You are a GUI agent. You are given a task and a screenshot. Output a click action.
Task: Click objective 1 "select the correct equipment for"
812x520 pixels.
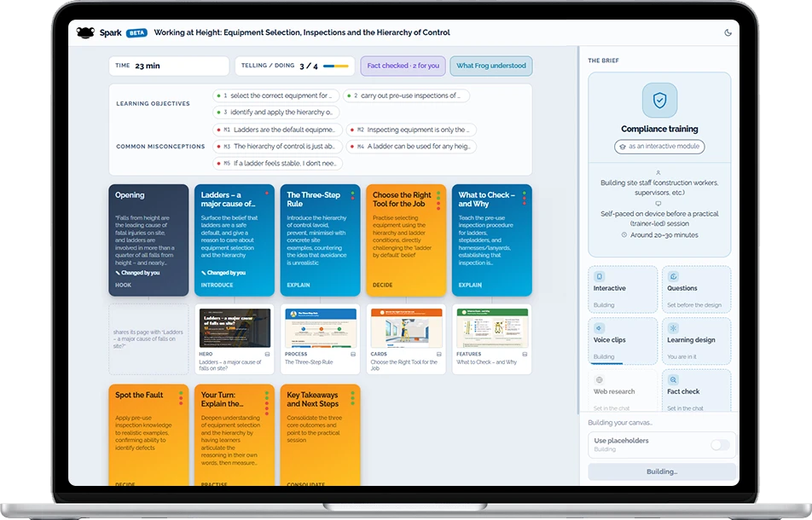[x=276, y=95]
